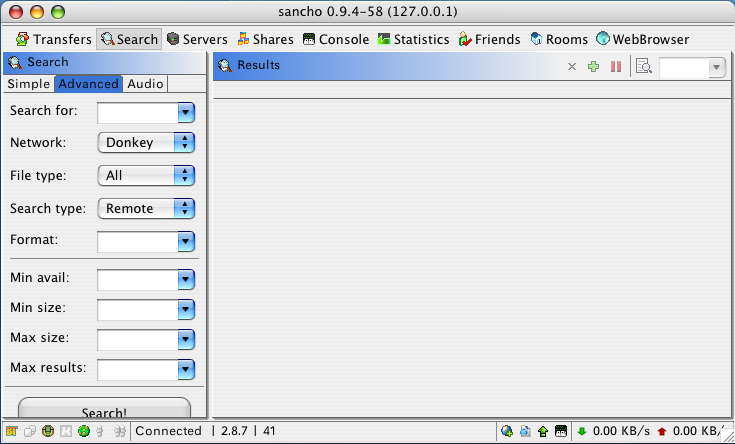The height and width of the screenshot is (444, 735).
Task: Click the BT BitTorrent network status icon
Action: click(12, 431)
